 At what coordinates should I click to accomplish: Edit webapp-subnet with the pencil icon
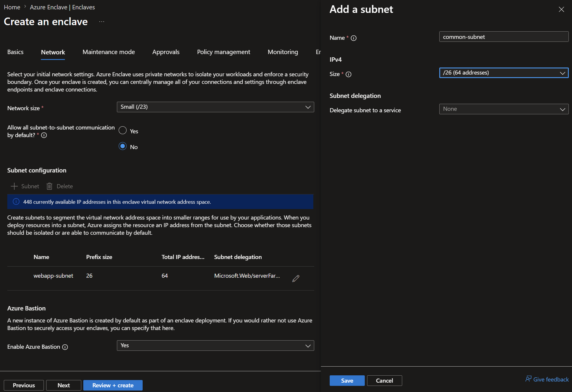[296, 278]
